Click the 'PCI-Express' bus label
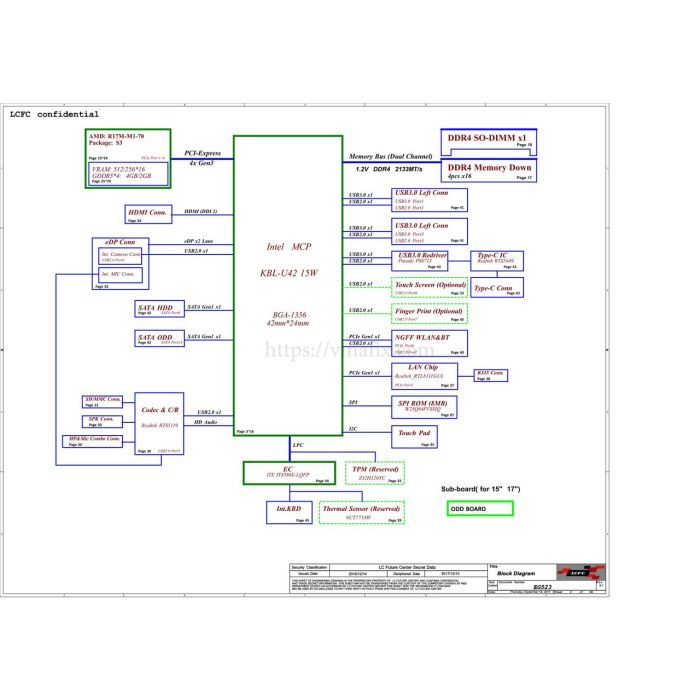The height and width of the screenshot is (700, 700). (203, 153)
